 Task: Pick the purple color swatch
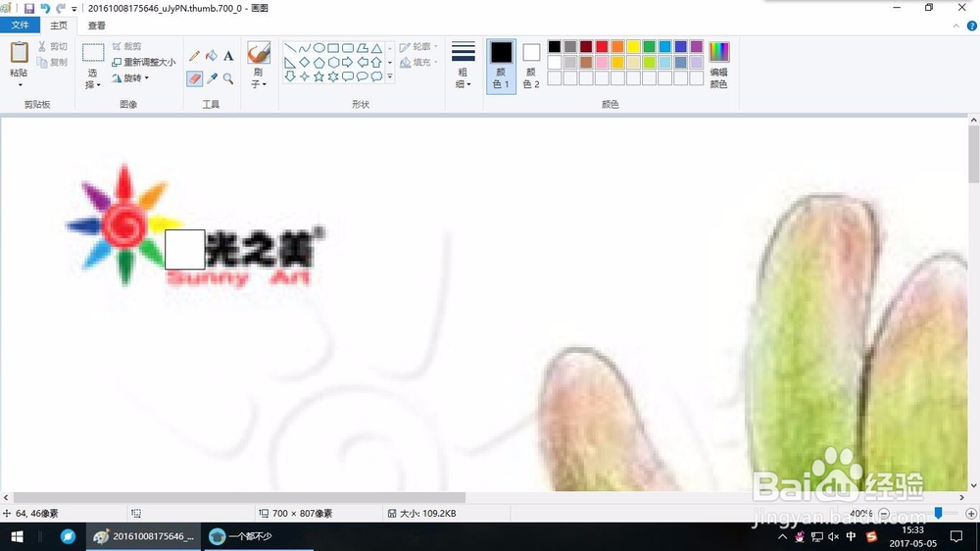pos(696,47)
